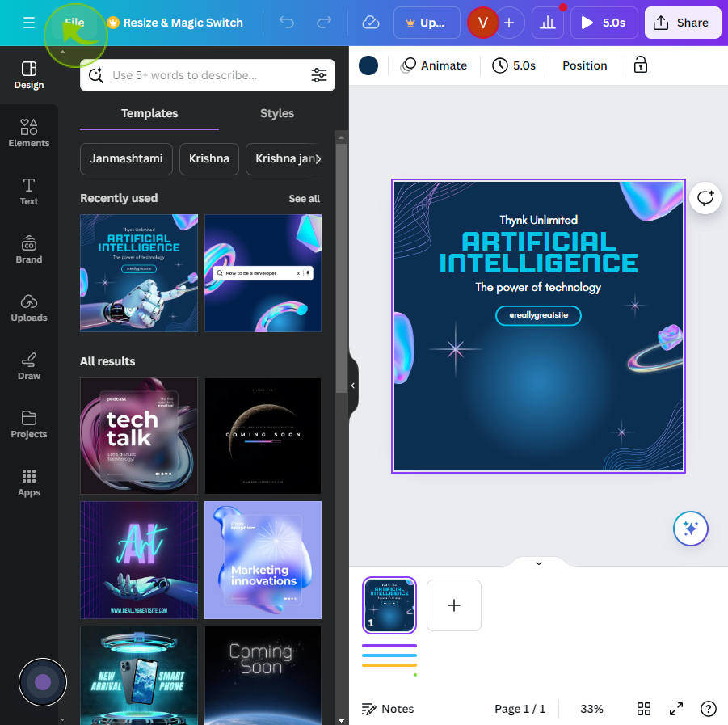728x725 pixels.
Task: Open search filter sliders icon
Action: pos(319,75)
